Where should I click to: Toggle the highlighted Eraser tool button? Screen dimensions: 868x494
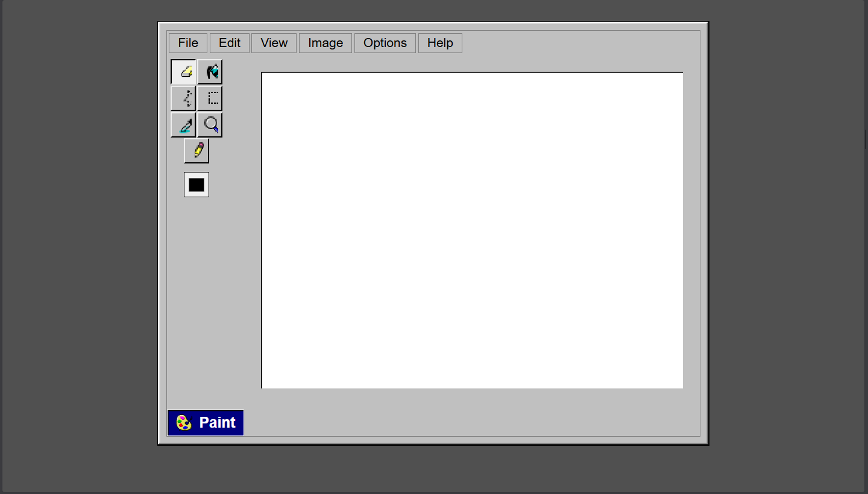click(183, 71)
